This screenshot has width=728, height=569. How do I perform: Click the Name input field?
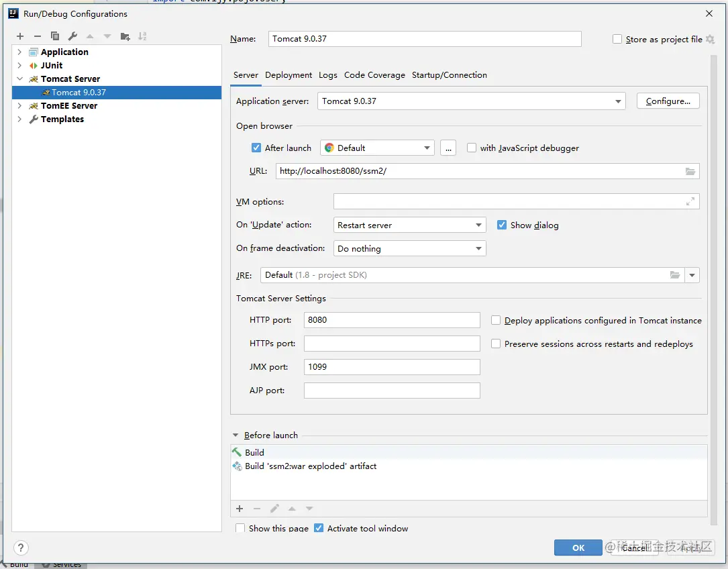pos(425,39)
